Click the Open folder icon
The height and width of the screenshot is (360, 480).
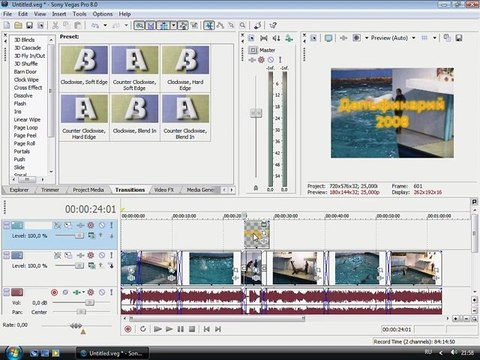pos(18,25)
